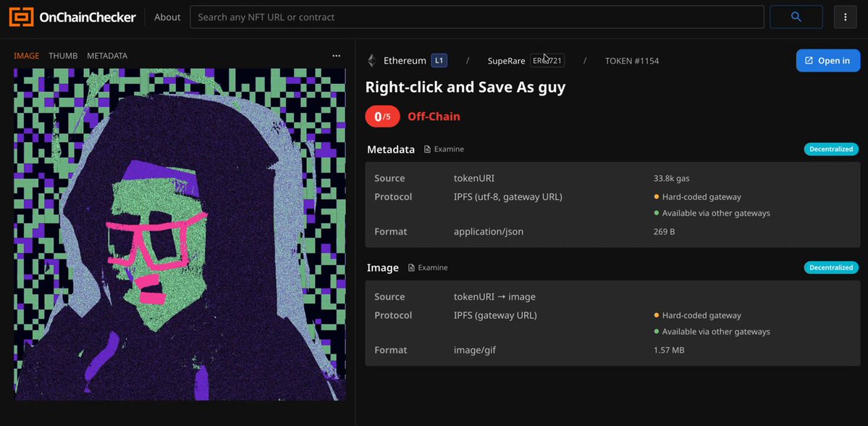Click the 0/5 red score badge

pyautogui.click(x=382, y=117)
